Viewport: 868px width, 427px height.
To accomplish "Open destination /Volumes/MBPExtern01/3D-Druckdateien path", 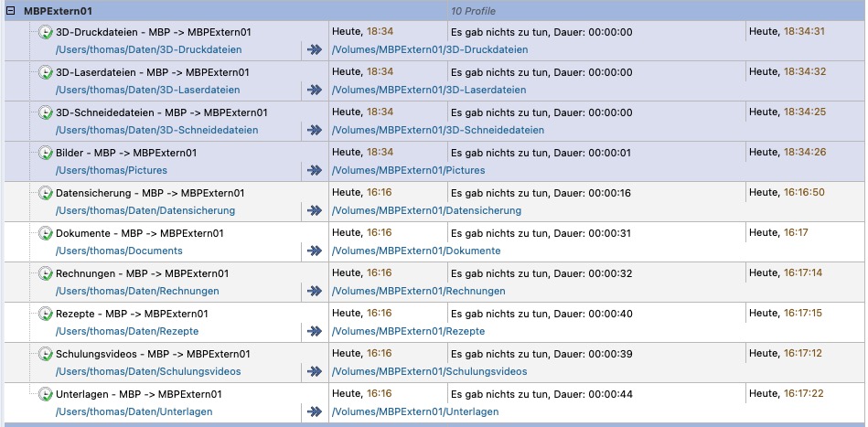I will click(429, 49).
